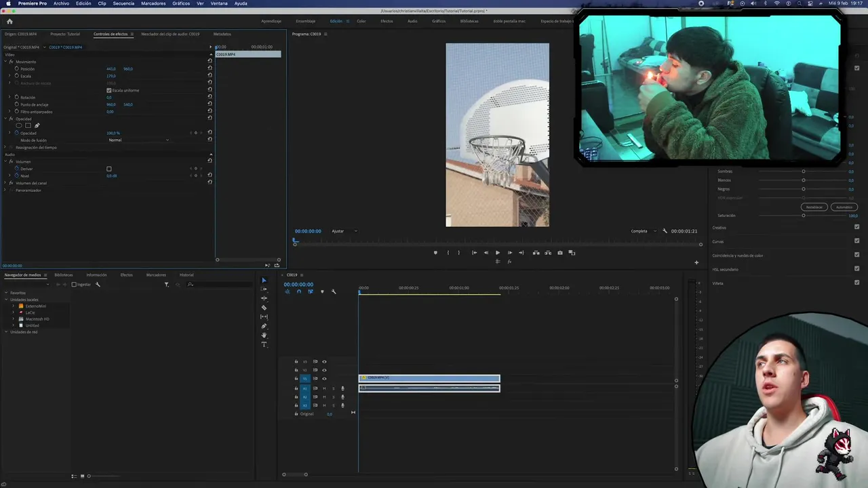Open the Ajustar zoom level dropdown
The image size is (868, 488).
click(344, 231)
